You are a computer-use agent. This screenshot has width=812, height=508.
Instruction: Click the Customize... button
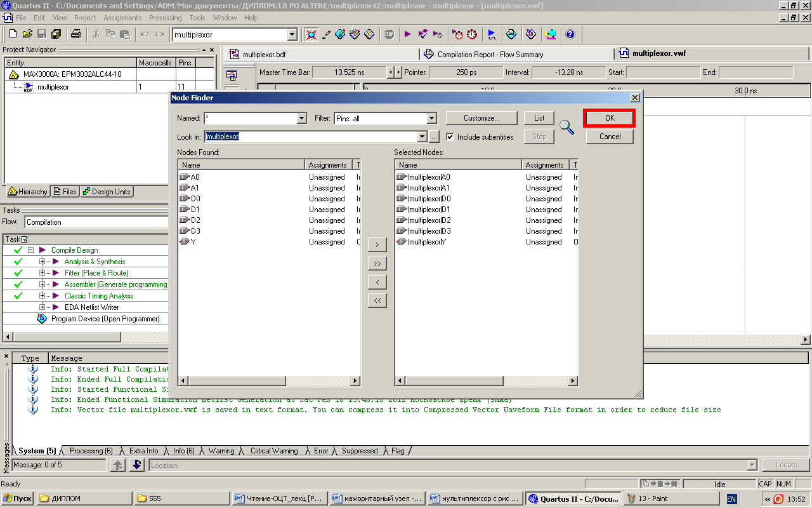click(x=481, y=118)
